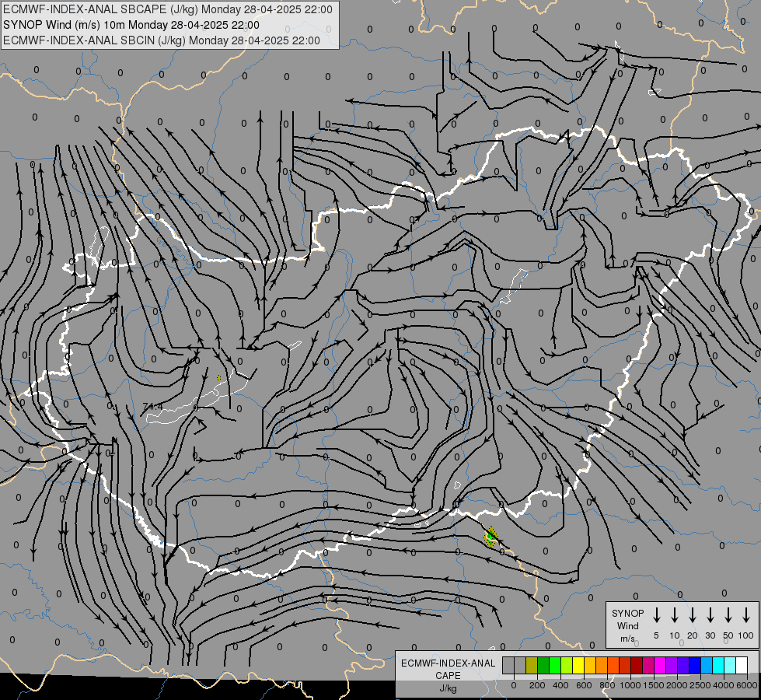761x700 pixels.
Task: Select the dark green CAPE swatch
Action: coord(543,665)
